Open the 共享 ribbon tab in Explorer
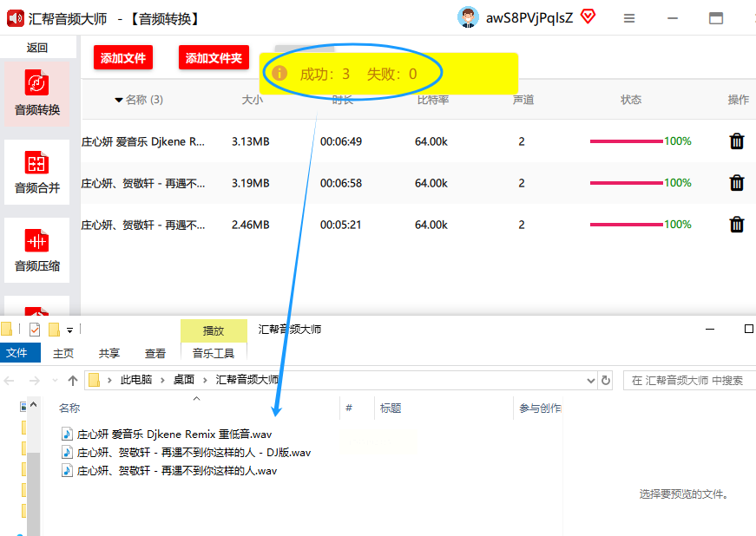 109,354
